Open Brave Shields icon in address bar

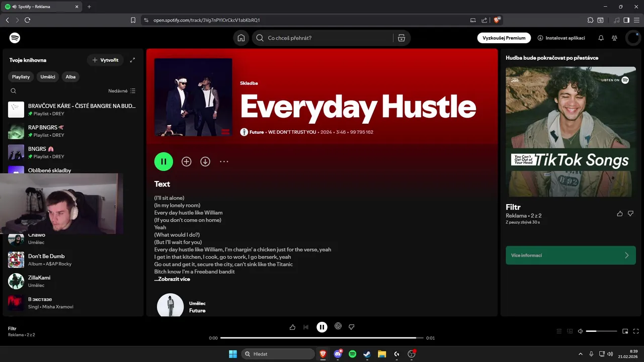[497, 20]
